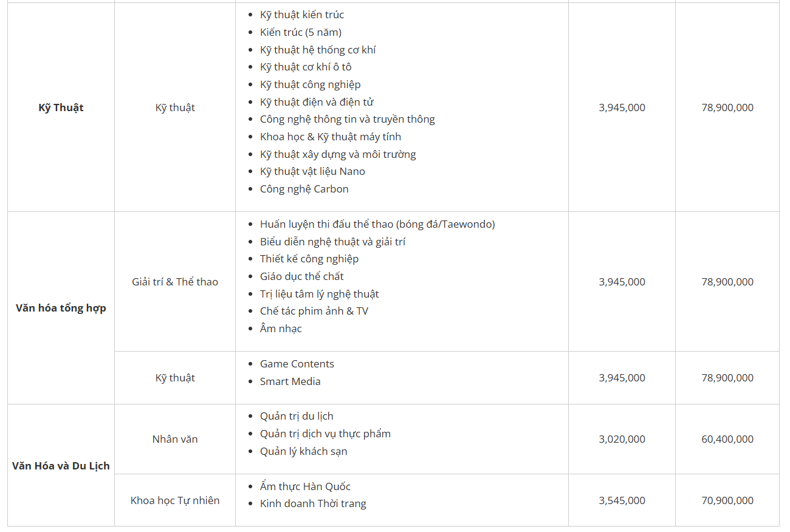Select Công nghệ thông tin và truyền thông
790x532 pixels.
(x=348, y=119)
